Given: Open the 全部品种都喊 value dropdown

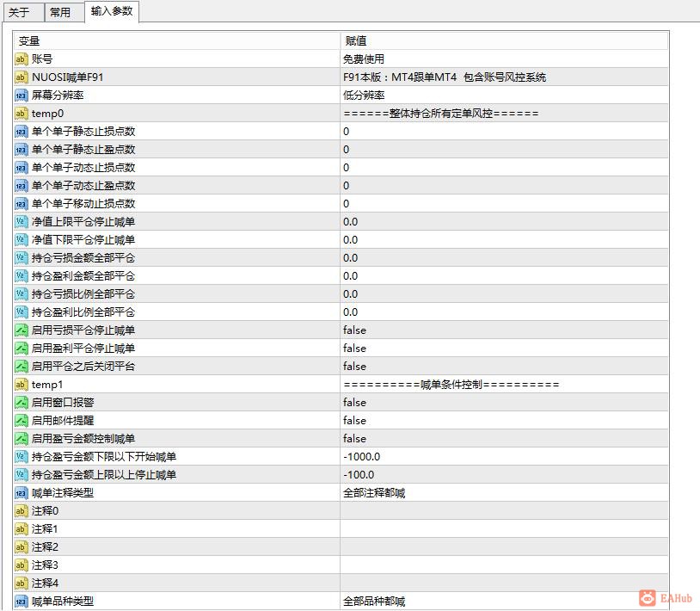Looking at the screenshot, I should point(504,602).
